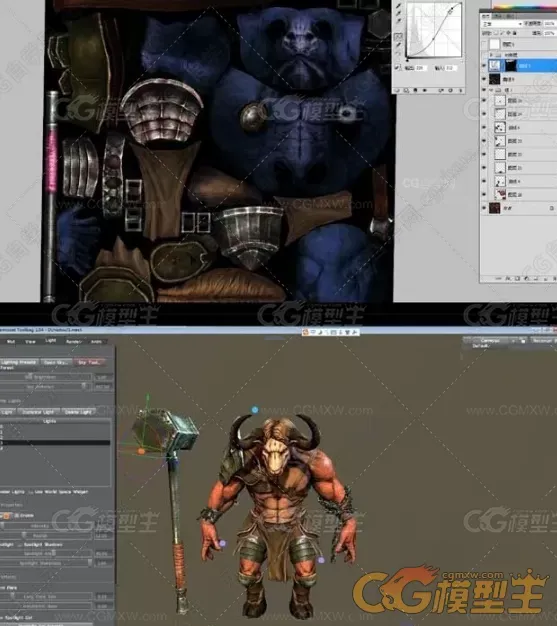
Task: Click the link layers icon
Action: 499,278
